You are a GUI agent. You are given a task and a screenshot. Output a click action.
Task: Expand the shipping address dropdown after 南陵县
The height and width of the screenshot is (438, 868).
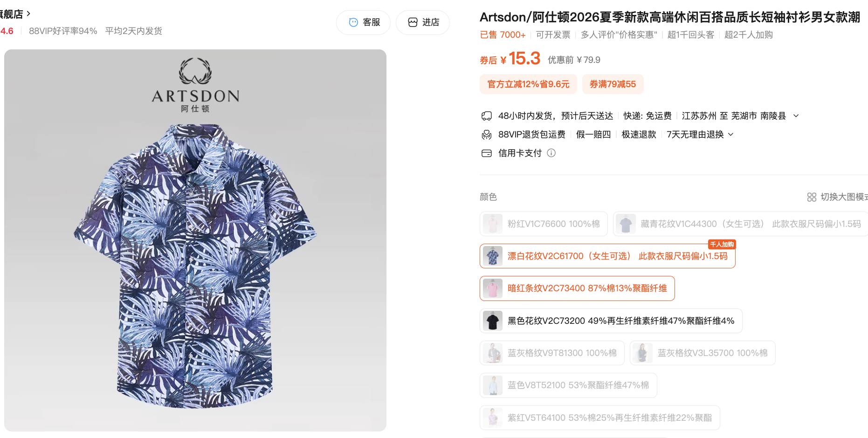796,116
